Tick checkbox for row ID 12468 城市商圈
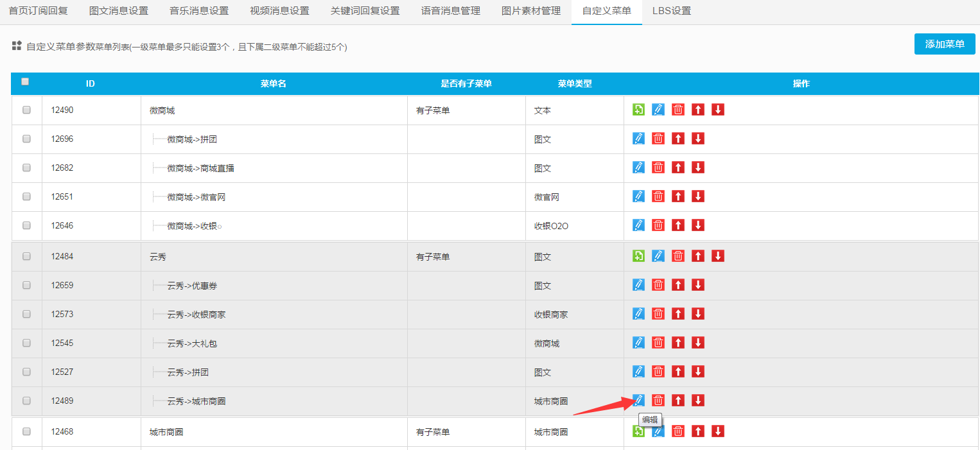The height and width of the screenshot is (450, 980). [26, 432]
